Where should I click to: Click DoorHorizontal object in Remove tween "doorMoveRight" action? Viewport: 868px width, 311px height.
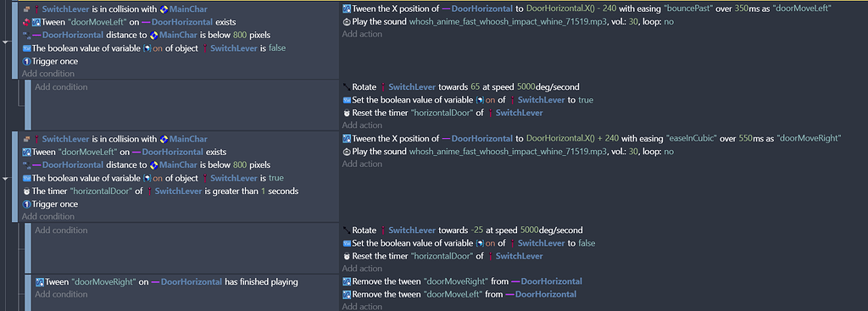tap(547, 281)
